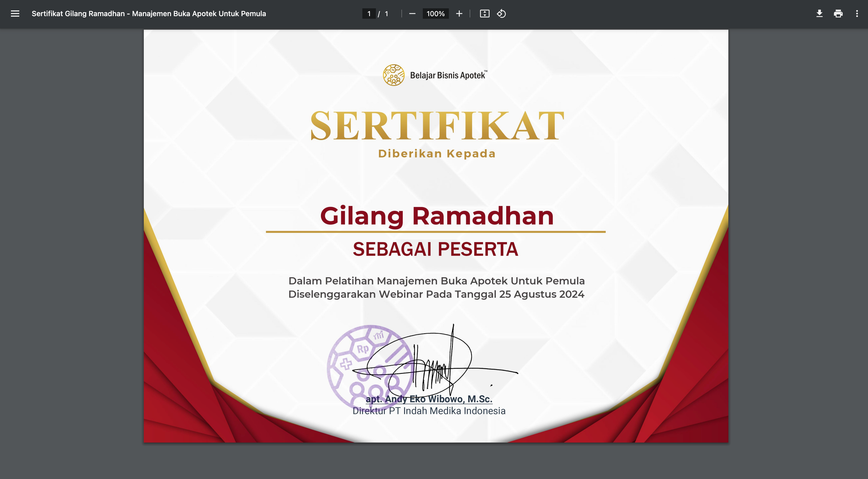Viewport: 868px width, 479px height.
Task: Click the Diberikan Kepada subtitle
Action: [437, 154]
